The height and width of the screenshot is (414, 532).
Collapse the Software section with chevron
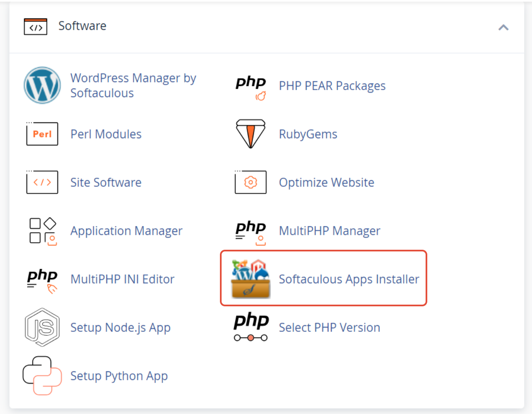point(504,28)
